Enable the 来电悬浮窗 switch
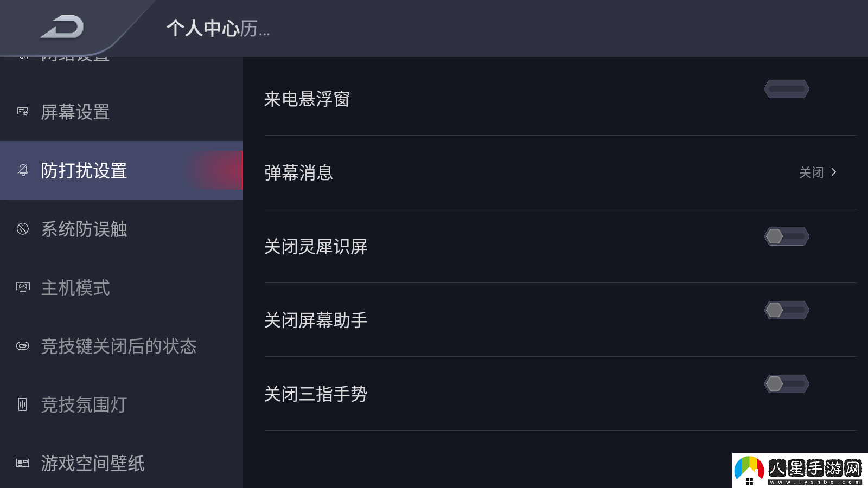 [x=786, y=88]
